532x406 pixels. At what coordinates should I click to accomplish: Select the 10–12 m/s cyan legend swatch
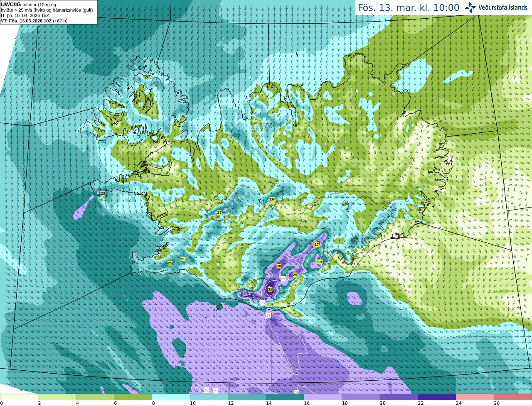(209, 397)
